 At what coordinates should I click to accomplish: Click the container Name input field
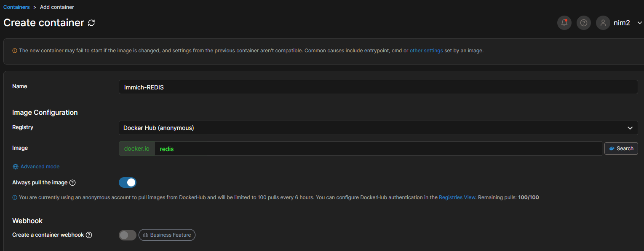coord(378,87)
